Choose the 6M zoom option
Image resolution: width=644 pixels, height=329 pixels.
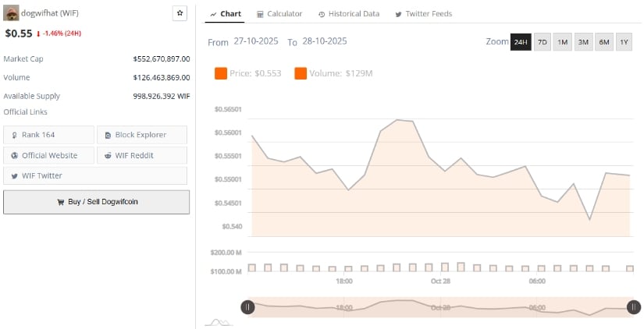pyautogui.click(x=603, y=42)
